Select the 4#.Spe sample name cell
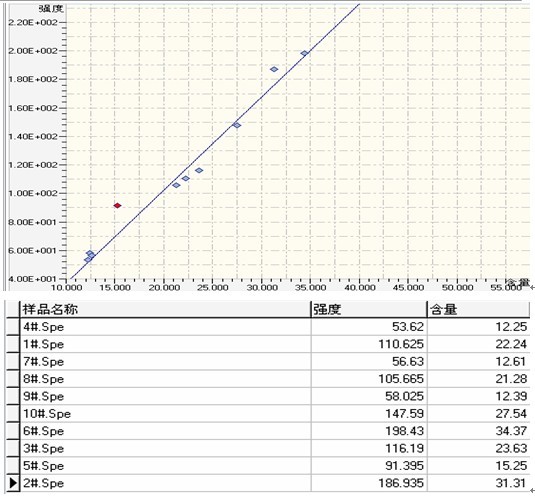535x498 pixels. (165, 327)
